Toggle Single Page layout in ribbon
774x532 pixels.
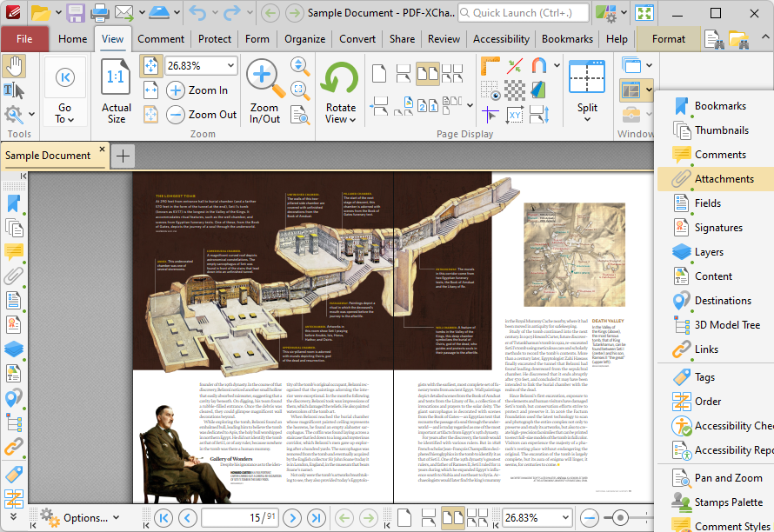tap(379, 74)
